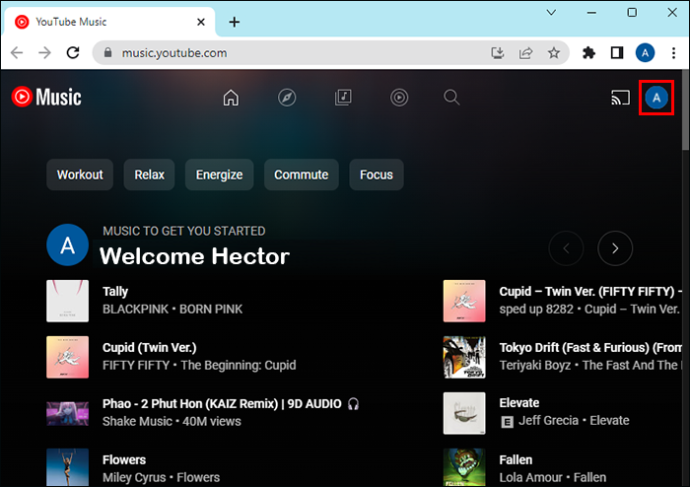
Task: Play the Fallen thumbnail
Action: [x=464, y=467]
